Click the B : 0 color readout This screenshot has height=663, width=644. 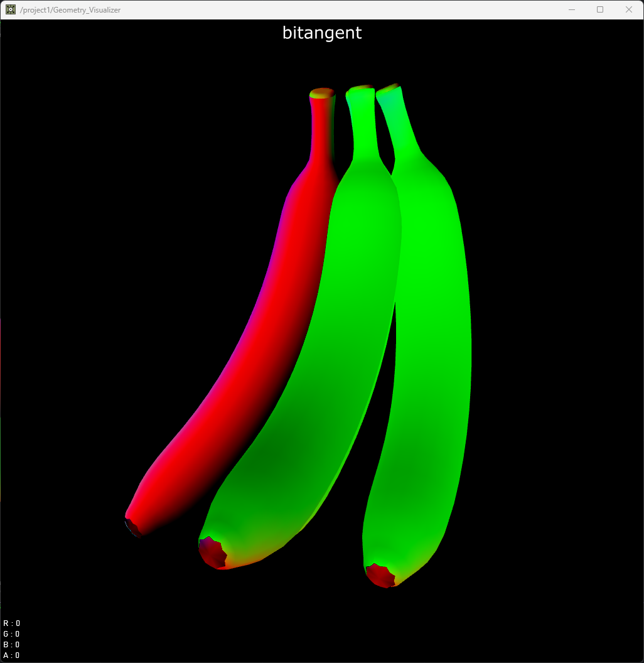11,644
